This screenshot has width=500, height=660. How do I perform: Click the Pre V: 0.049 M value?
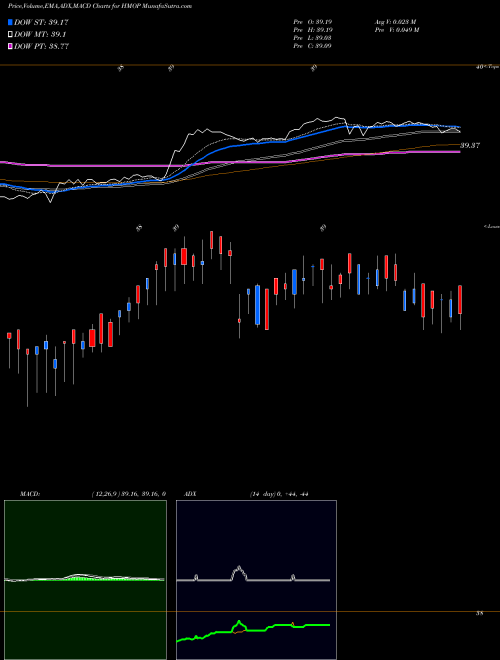pyautogui.click(x=396, y=30)
